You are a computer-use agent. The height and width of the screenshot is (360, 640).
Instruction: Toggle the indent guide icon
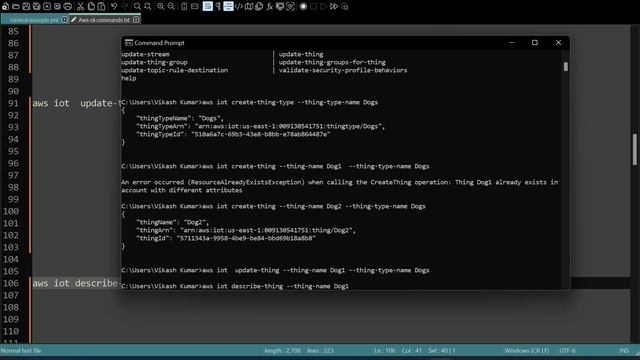[x=228, y=7]
